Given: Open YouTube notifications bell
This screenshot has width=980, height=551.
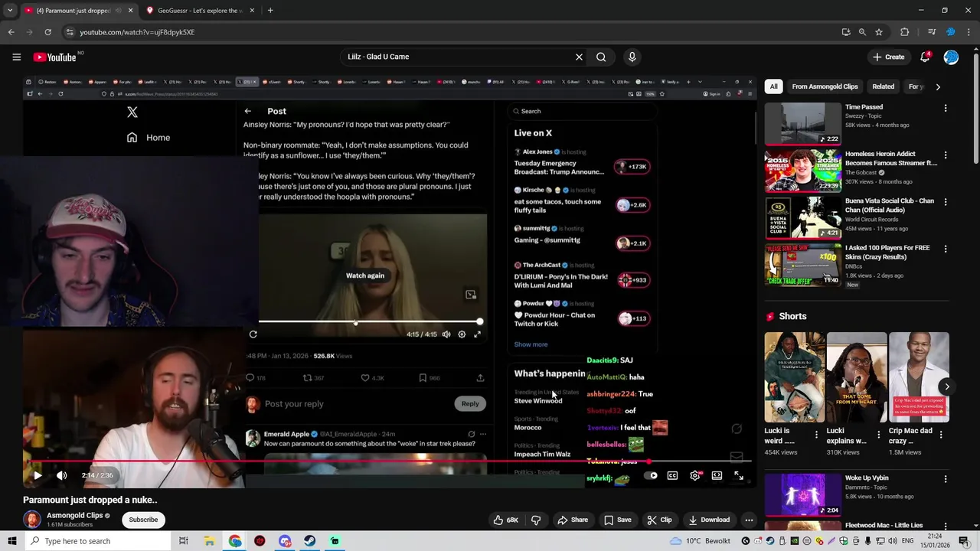Looking at the screenshot, I should [x=925, y=57].
